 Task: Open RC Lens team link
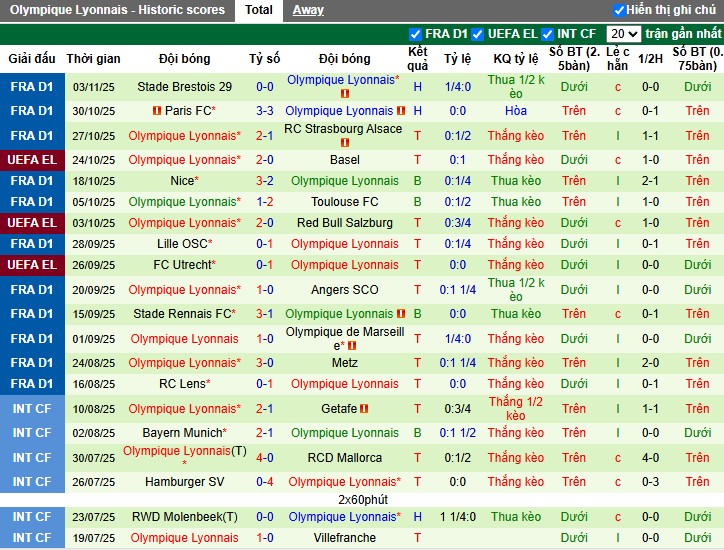pyautogui.click(x=182, y=384)
